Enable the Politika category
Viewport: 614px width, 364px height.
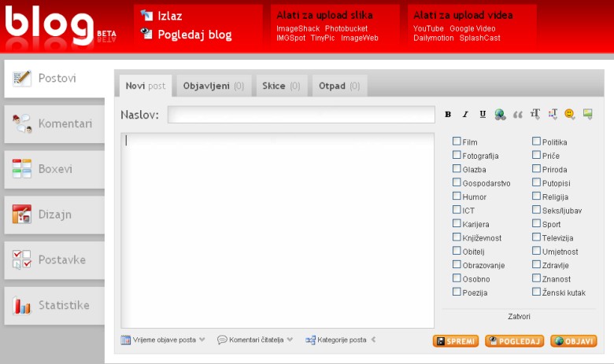[537, 142]
